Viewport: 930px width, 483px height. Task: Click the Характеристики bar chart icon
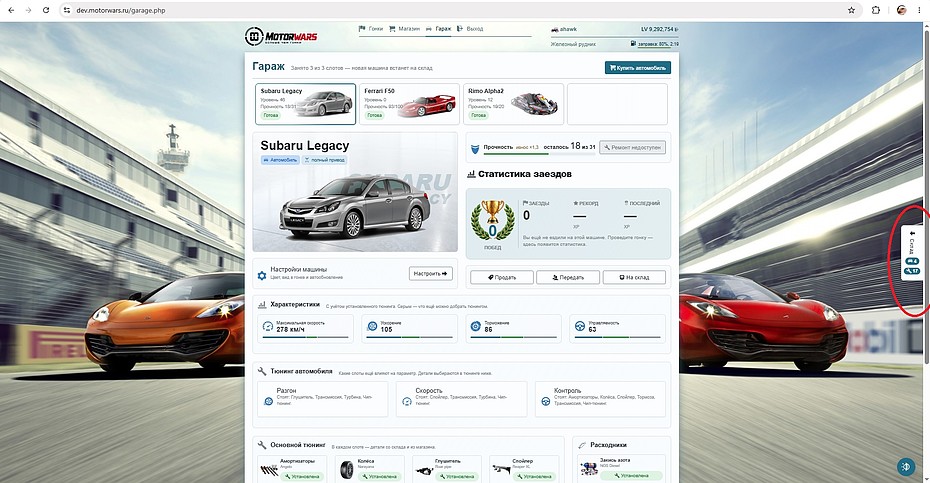tap(262, 304)
